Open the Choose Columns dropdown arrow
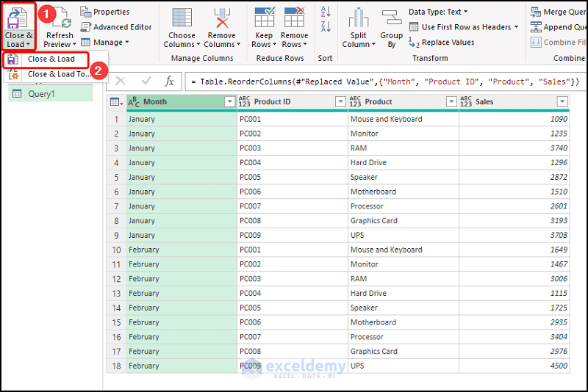 pos(198,45)
